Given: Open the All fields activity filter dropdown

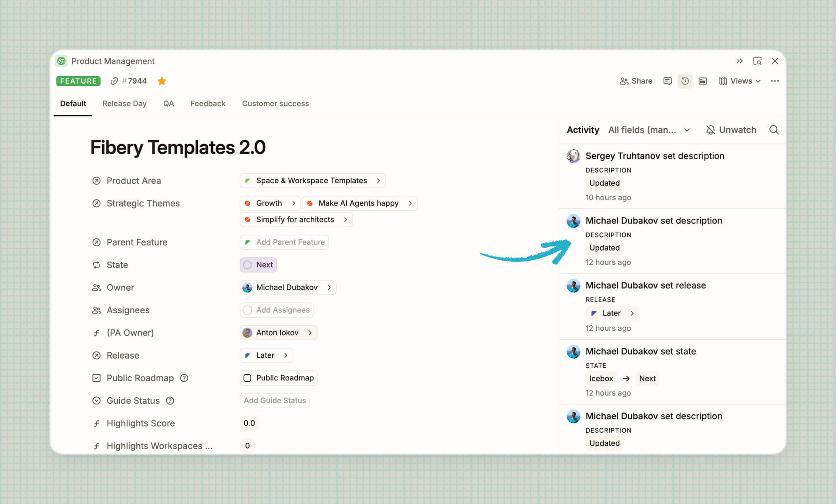Looking at the screenshot, I should pos(649,130).
